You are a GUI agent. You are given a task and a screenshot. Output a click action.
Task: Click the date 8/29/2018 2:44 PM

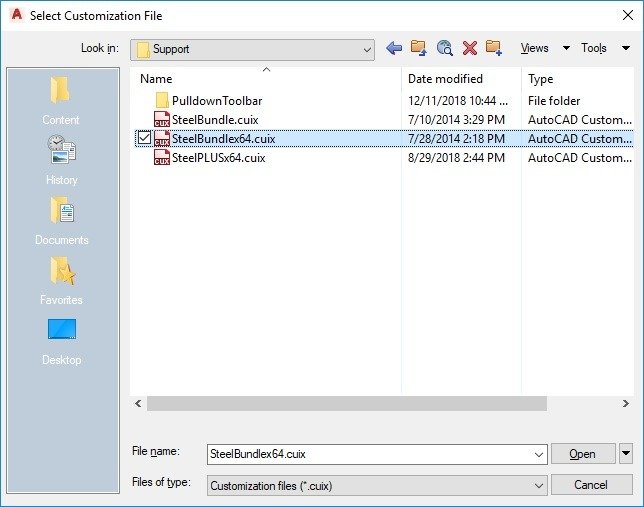pos(456,157)
